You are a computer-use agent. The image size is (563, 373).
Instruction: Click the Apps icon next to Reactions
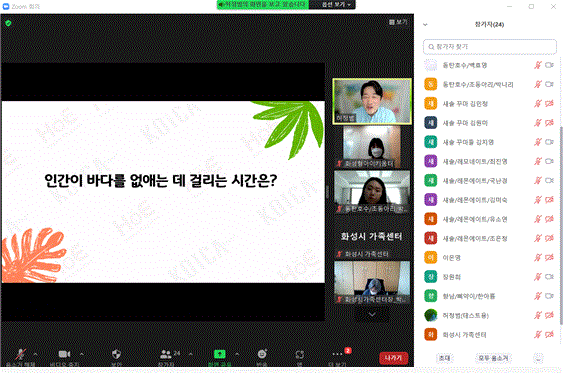(x=299, y=355)
